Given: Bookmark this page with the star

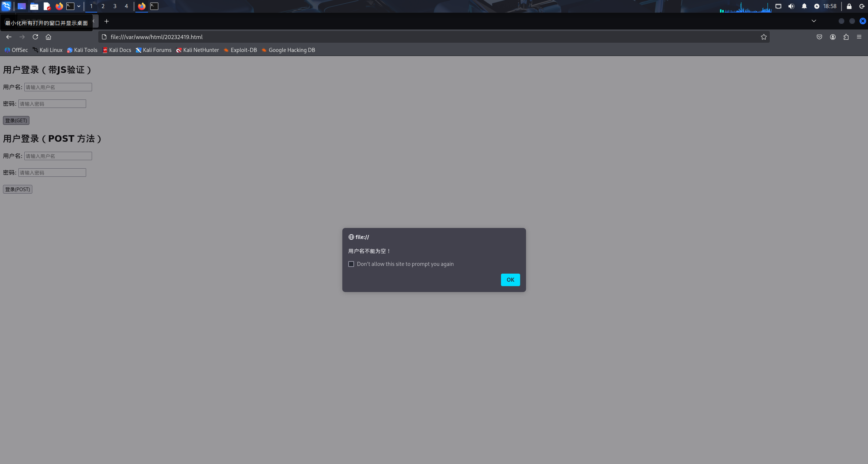Looking at the screenshot, I should tap(763, 37).
